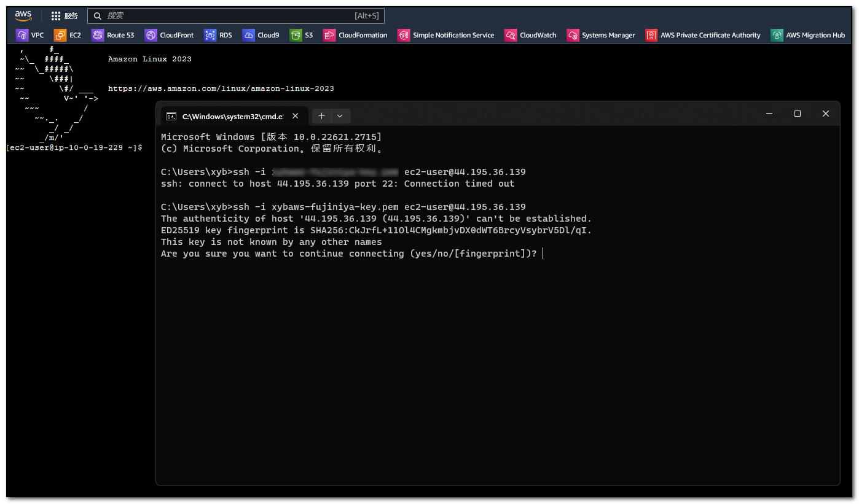
Task: Click the Microsoft Corporation copyright line
Action: [272, 149]
